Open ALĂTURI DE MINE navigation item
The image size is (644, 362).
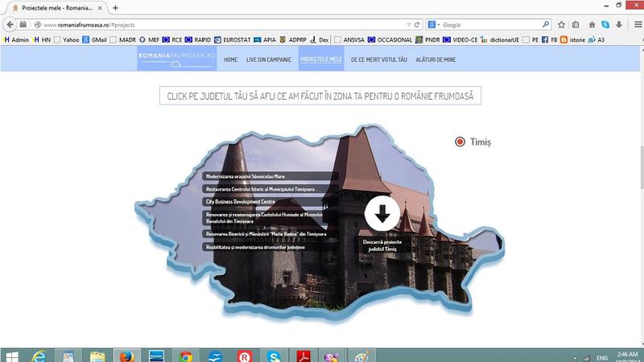coord(436,60)
